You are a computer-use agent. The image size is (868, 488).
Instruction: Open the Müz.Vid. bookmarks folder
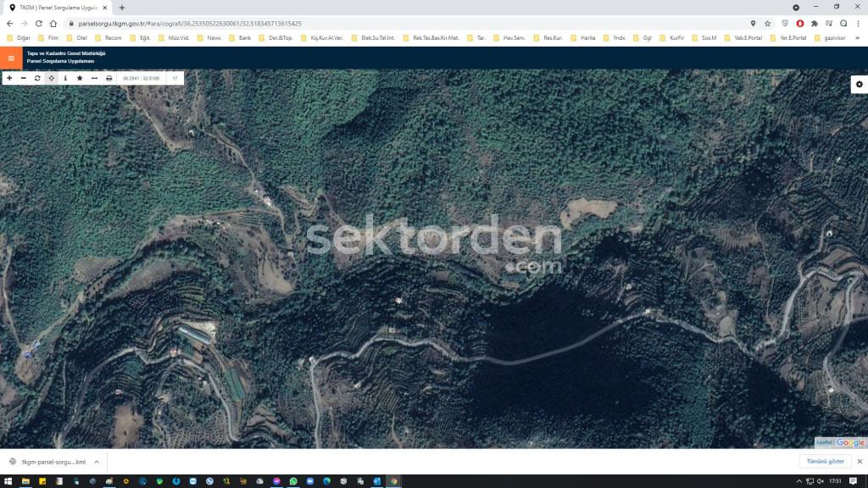174,37
